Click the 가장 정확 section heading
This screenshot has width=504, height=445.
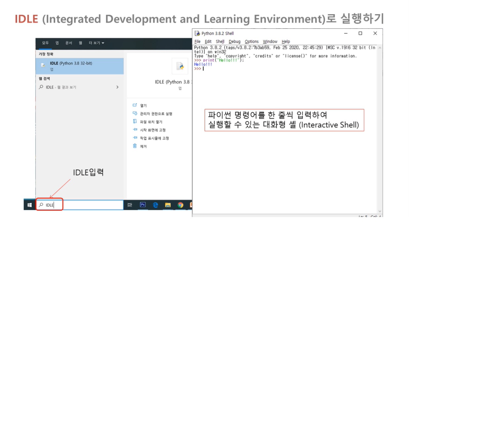pyautogui.click(x=46, y=54)
